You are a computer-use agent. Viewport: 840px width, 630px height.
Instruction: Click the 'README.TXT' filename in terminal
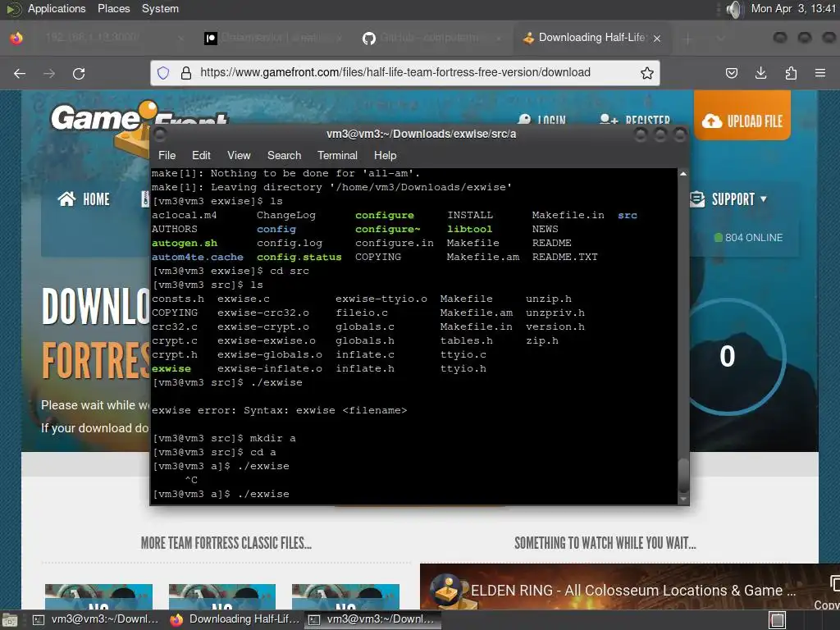click(x=564, y=257)
